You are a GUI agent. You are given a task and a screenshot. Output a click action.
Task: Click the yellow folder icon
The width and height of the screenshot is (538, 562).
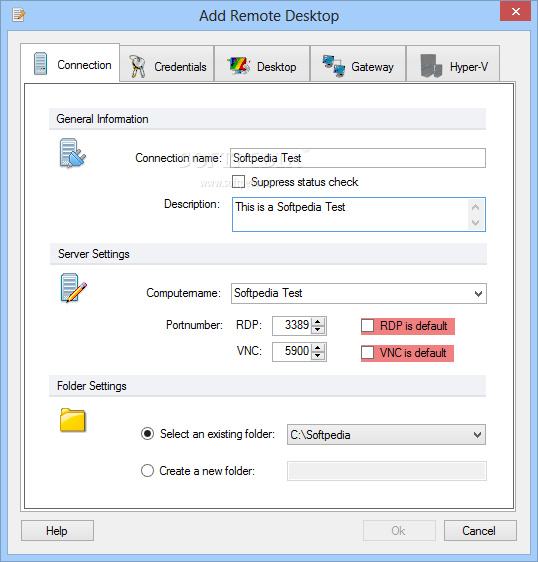click(73, 420)
